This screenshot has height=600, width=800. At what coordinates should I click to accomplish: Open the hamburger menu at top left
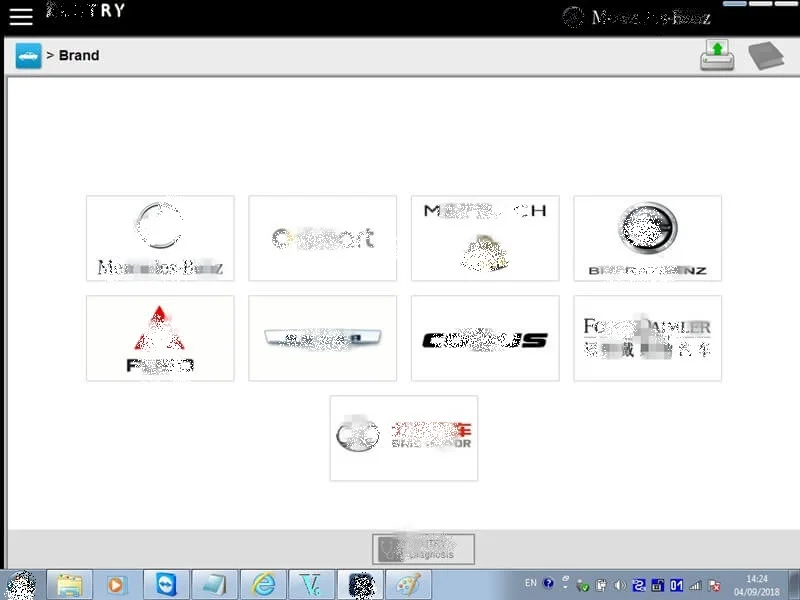pyautogui.click(x=21, y=16)
